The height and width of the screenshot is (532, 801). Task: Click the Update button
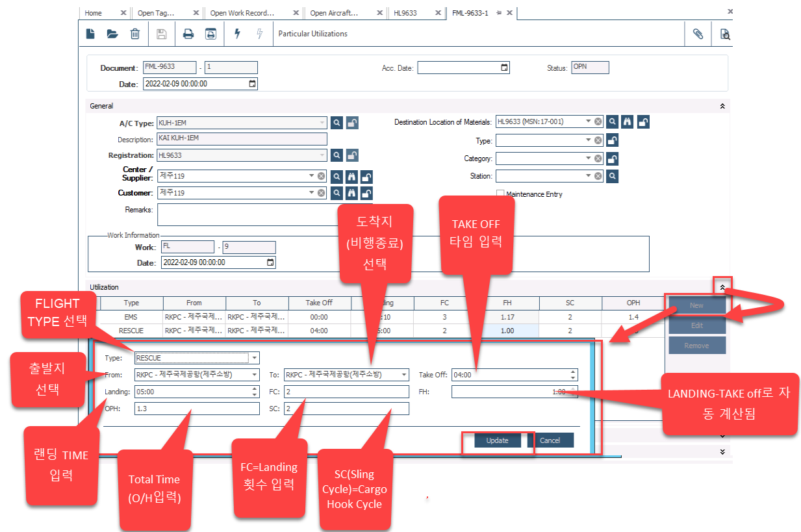[497, 440]
